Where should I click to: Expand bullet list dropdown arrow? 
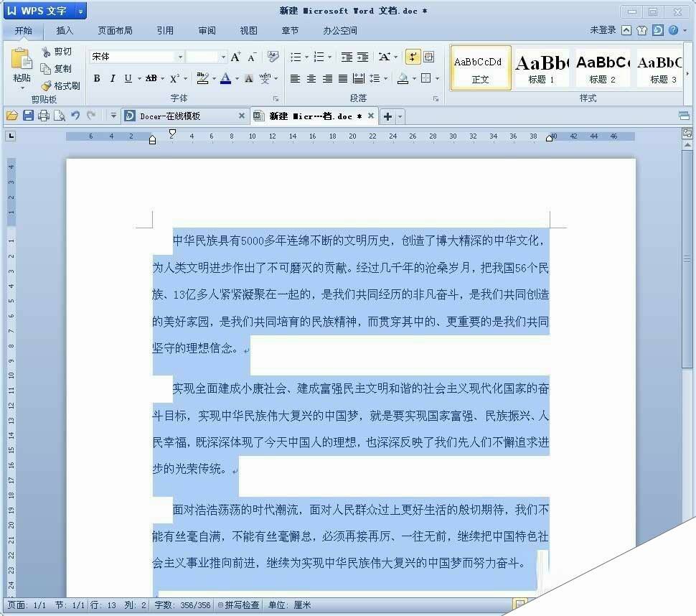pos(306,57)
